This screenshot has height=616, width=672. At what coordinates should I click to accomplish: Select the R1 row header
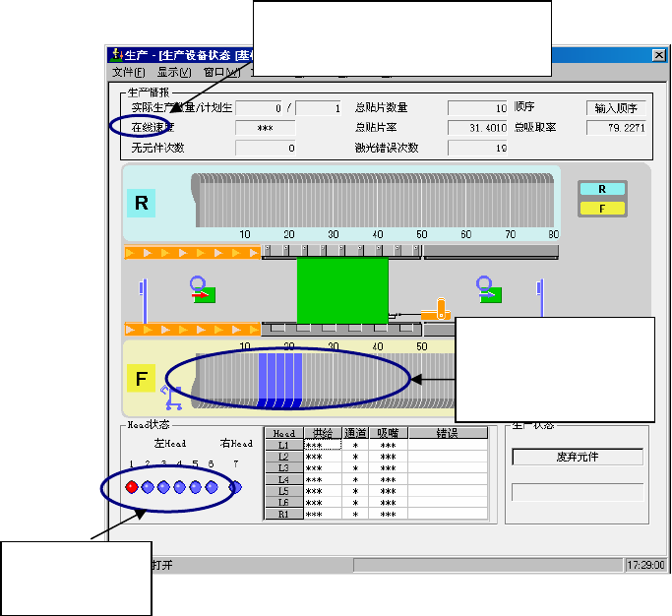(284, 514)
